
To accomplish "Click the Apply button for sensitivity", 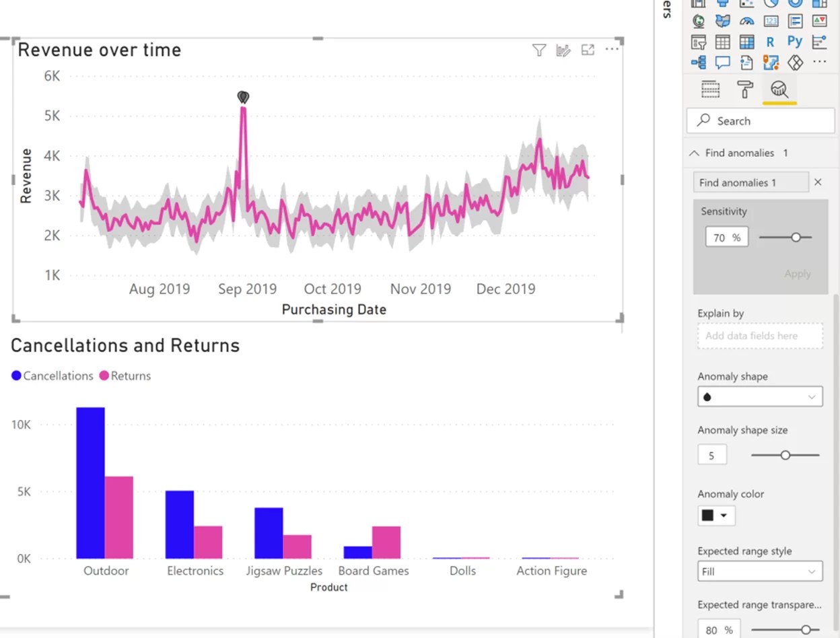I will tap(798, 274).
